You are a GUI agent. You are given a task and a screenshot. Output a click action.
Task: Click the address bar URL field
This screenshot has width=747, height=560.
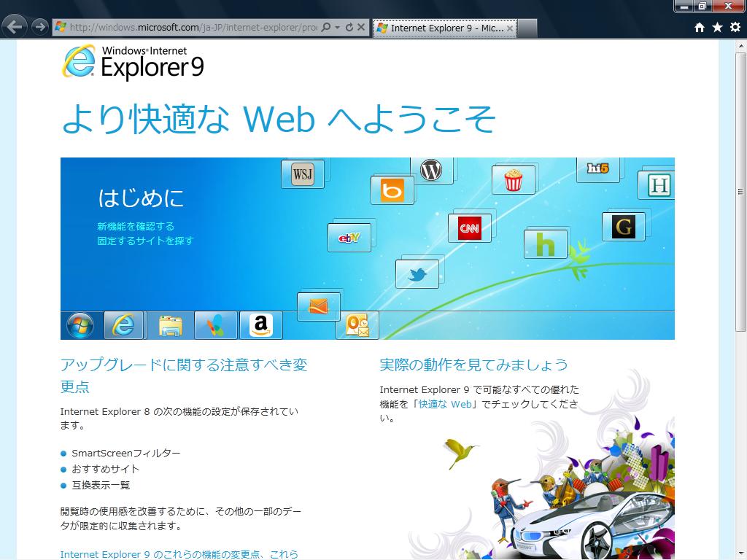[x=193, y=27]
